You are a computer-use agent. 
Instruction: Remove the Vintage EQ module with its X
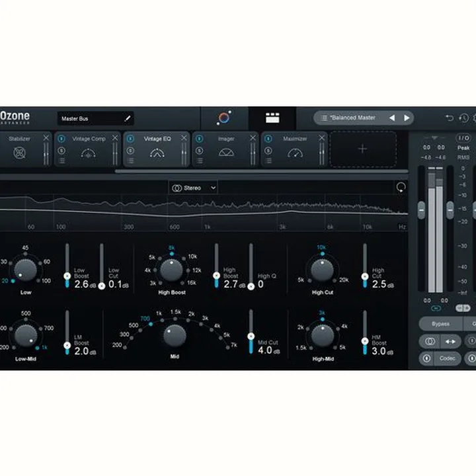pyautogui.click(x=184, y=138)
